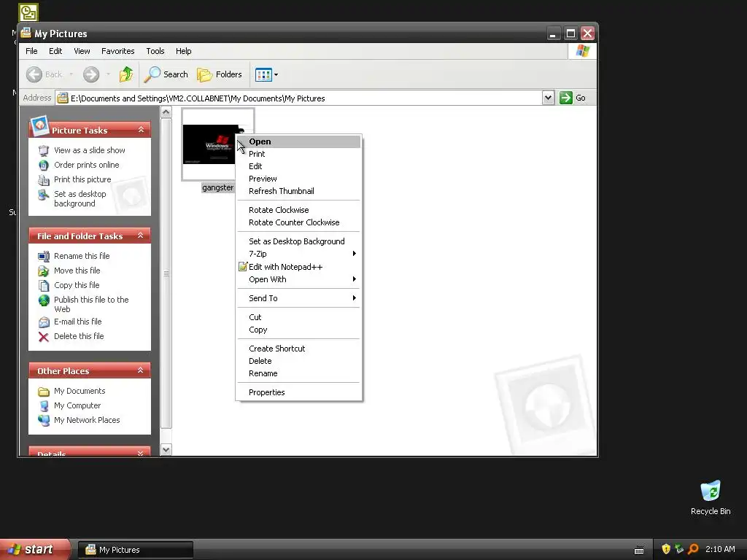Image resolution: width=747 pixels, height=560 pixels.
Task: Click the slide show icon
Action: pos(43,150)
